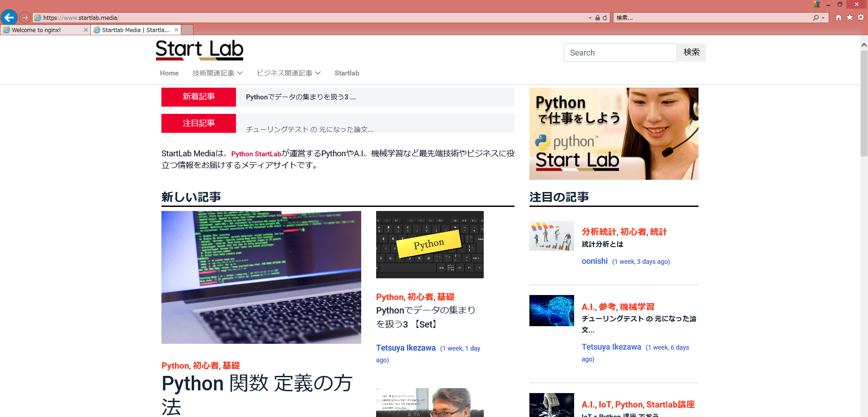This screenshot has height=417, width=868.
Task: Open Favorites star icon
Action: (850, 18)
